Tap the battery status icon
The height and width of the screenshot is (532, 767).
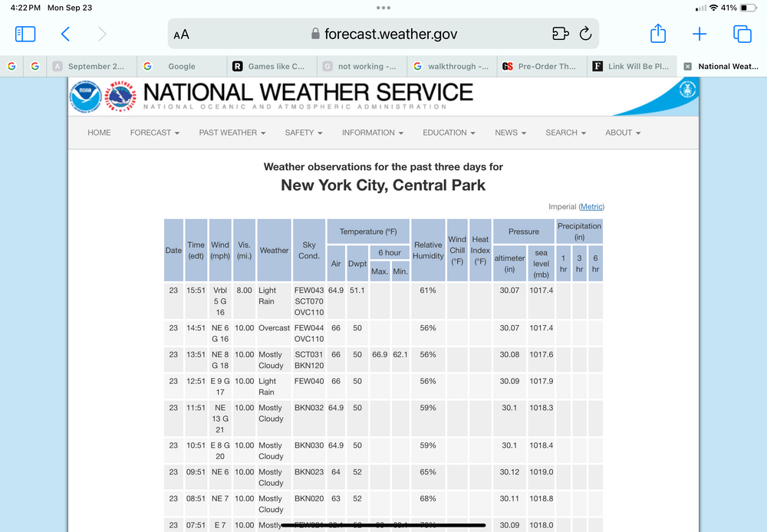click(749, 8)
